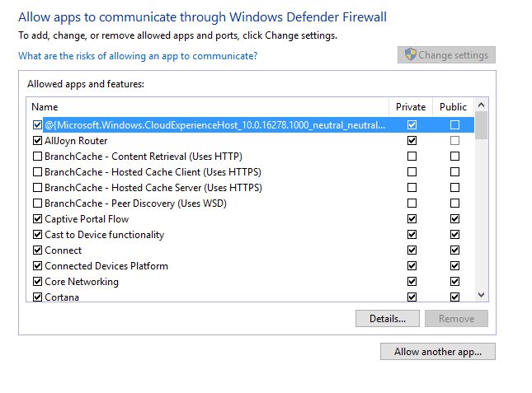The image size is (532, 393).
Task: Toggle Private for Captive Portal Flow
Action: (412, 219)
